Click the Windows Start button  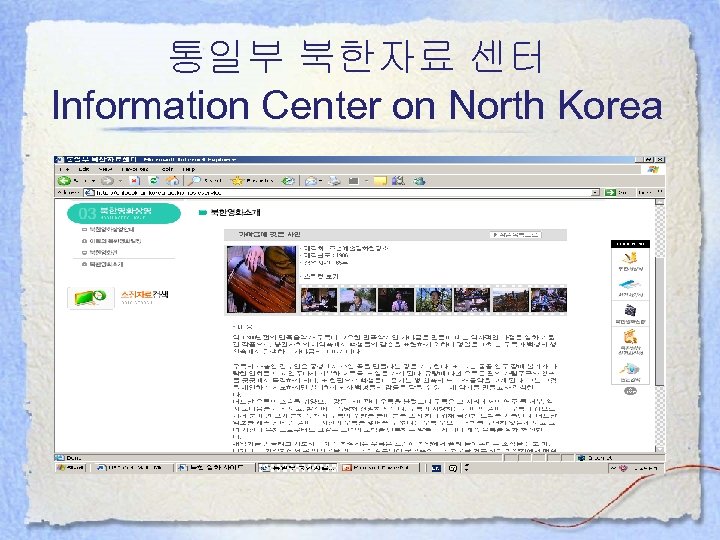pos(70,468)
